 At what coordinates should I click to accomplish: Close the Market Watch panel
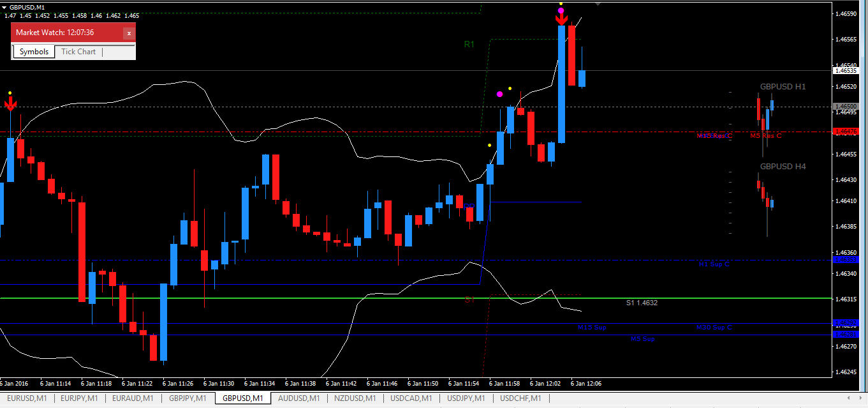(129, 33)
